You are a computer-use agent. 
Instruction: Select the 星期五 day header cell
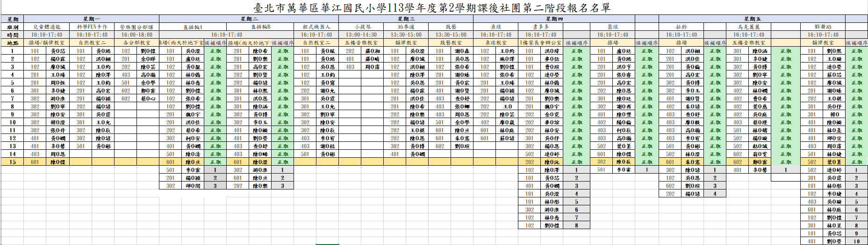point(752,19)
